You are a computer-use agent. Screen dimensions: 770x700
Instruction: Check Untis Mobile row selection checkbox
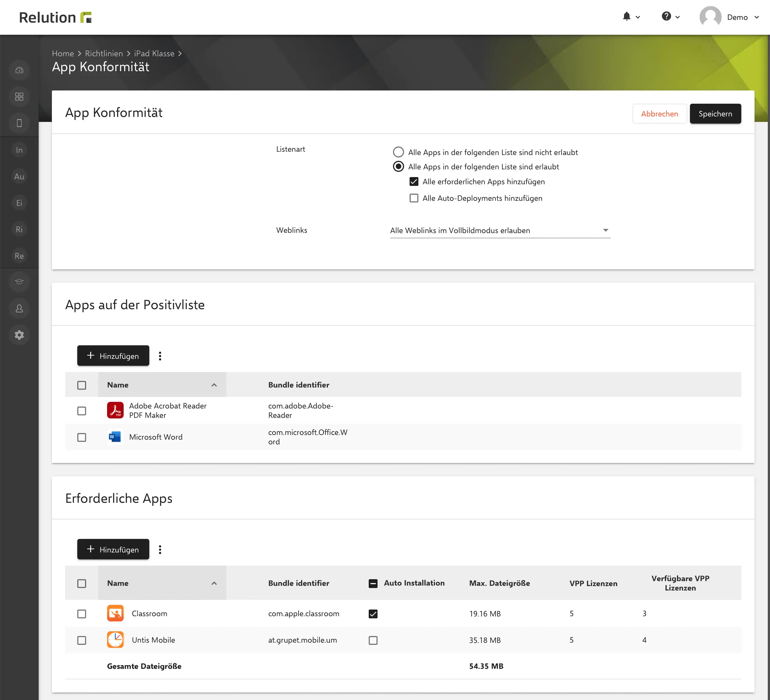click(x=82, y=640)
